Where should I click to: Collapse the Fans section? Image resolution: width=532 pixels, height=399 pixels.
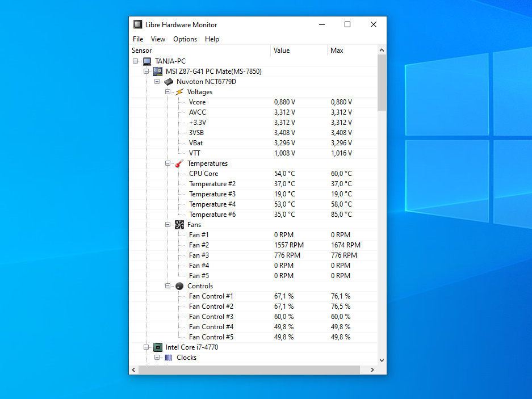tap(167, 224)
